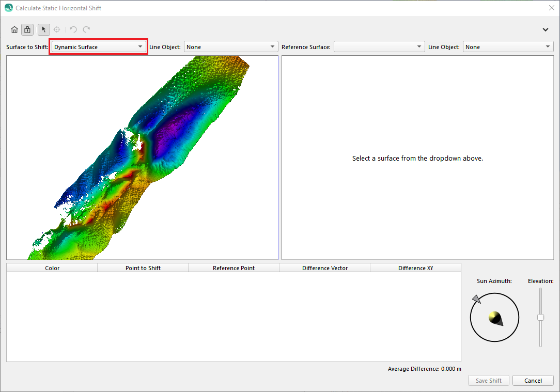Viewport: 560px width, 392px height.
Task: Open the right Line Object dropdown
Action: (508, 47)
